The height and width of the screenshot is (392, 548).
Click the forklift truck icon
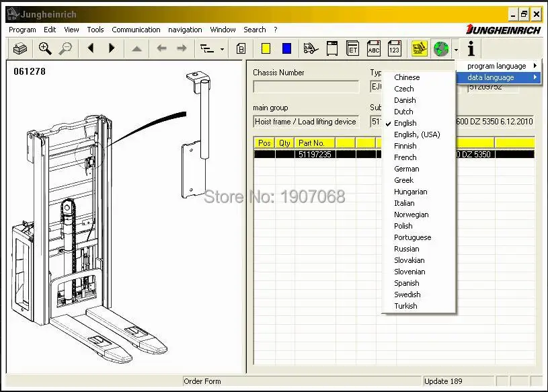311,48
